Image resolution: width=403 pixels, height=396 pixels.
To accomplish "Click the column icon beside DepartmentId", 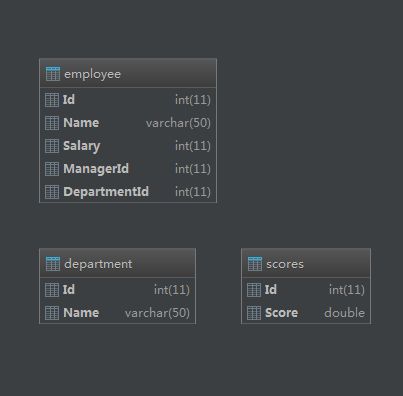I will 52,192.
